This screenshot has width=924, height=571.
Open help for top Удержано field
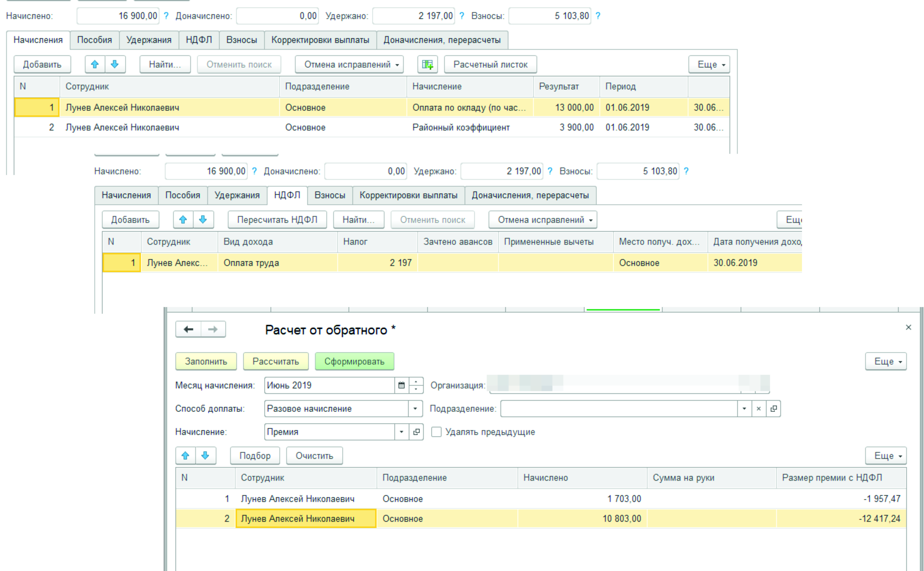(x=462, y=16)
